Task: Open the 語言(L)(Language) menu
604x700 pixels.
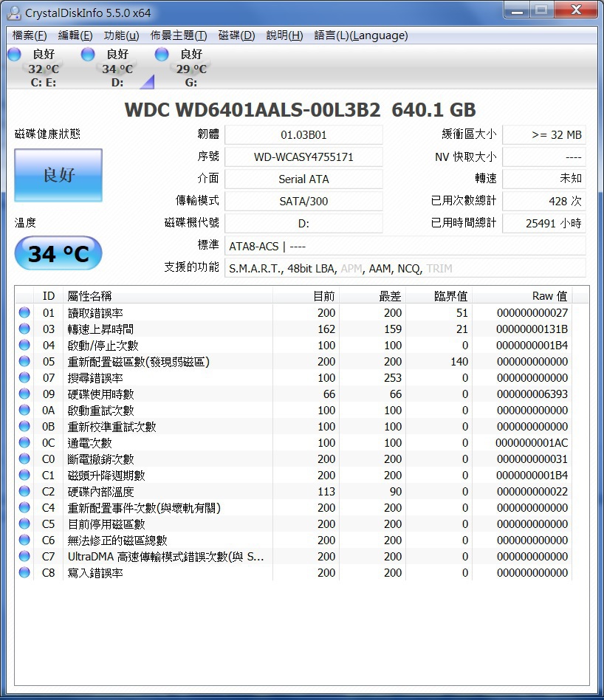Action: 361,35
